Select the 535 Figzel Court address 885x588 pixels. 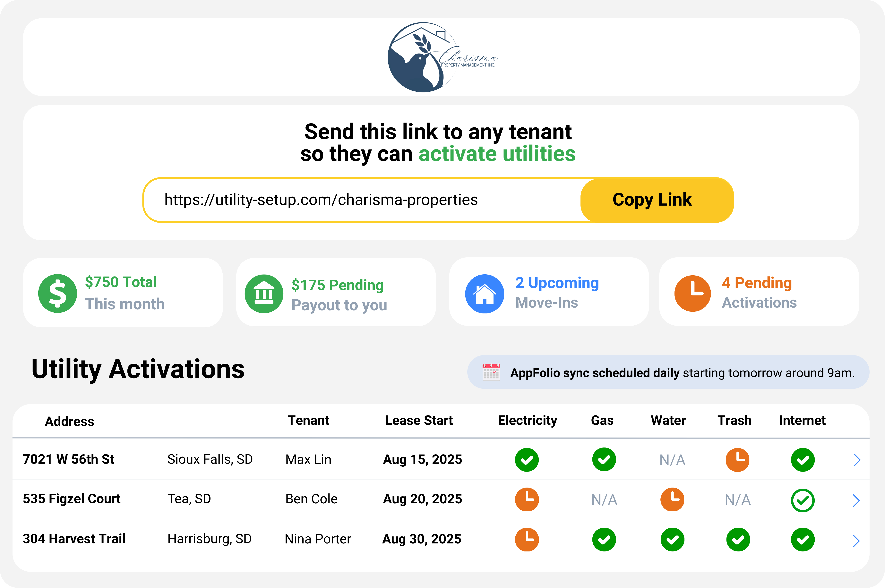[72, 499]
